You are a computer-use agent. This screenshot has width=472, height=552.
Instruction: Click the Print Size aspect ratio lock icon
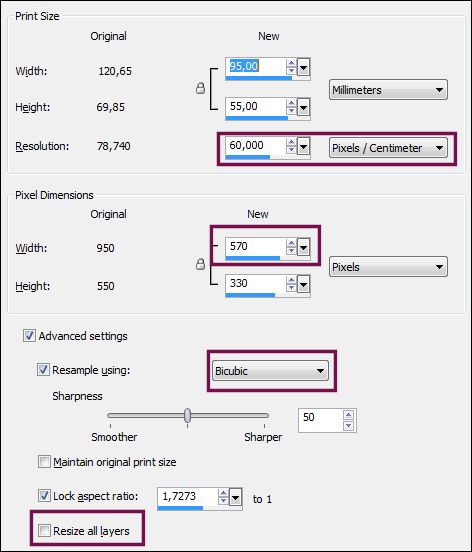pos(200,88)
